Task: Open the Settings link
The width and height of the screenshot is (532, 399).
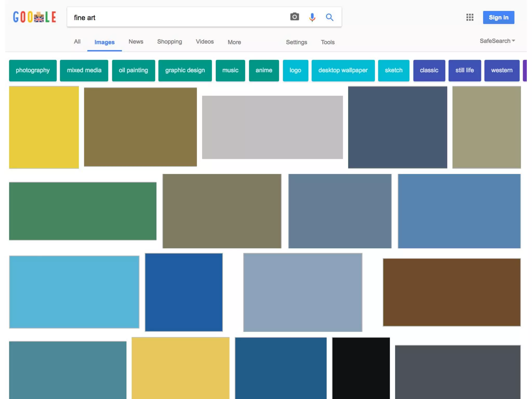Action: click(296, 42)
